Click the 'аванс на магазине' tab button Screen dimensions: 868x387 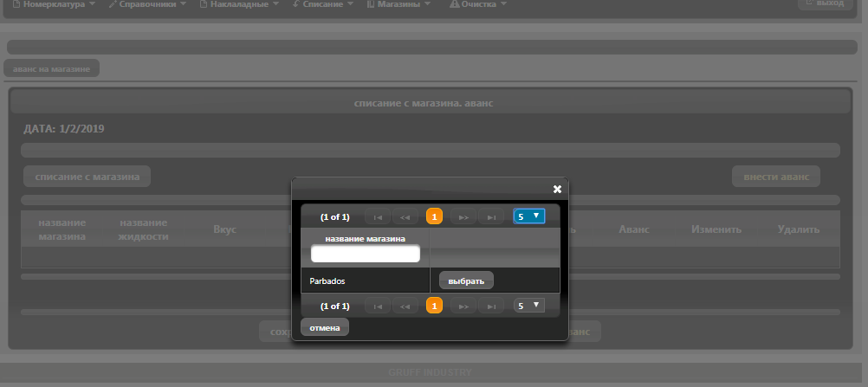pyautogui.click(x=51, y=68)
